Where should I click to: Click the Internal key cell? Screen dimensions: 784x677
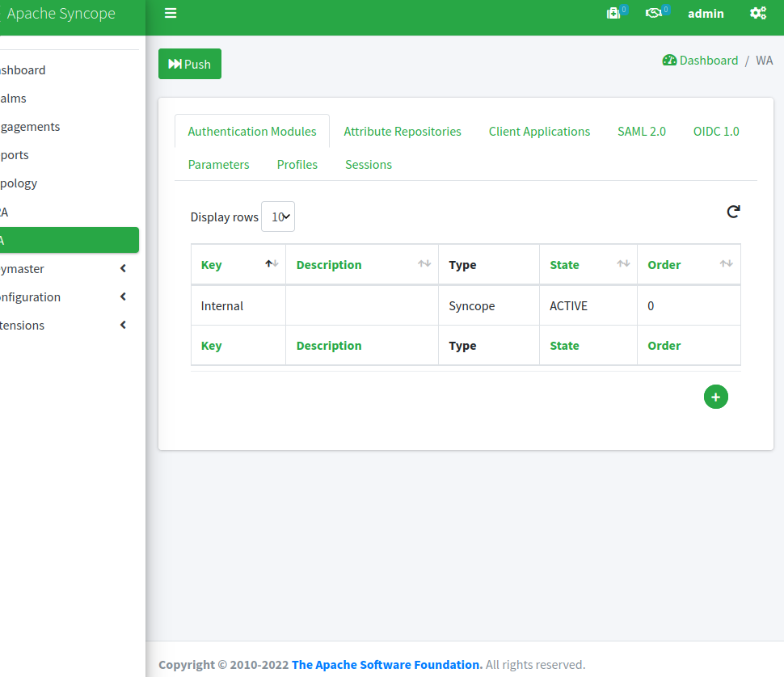(x=238, y=305)
